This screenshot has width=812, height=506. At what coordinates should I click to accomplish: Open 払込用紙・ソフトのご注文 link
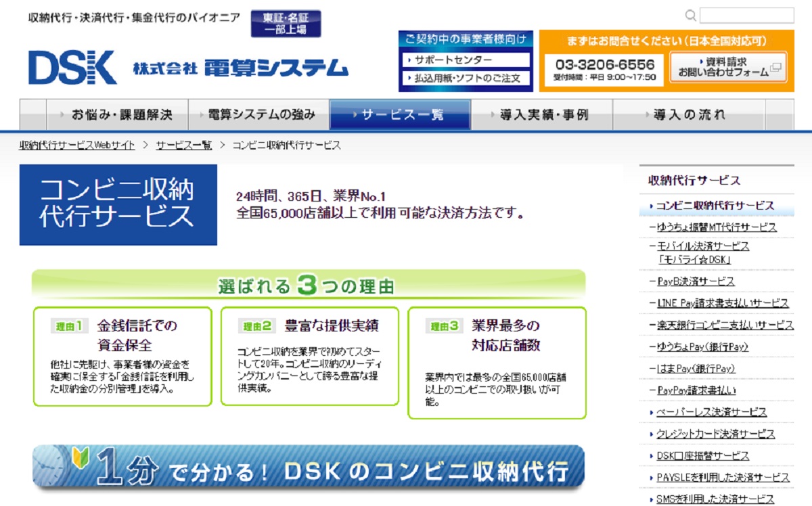(467, 78)
